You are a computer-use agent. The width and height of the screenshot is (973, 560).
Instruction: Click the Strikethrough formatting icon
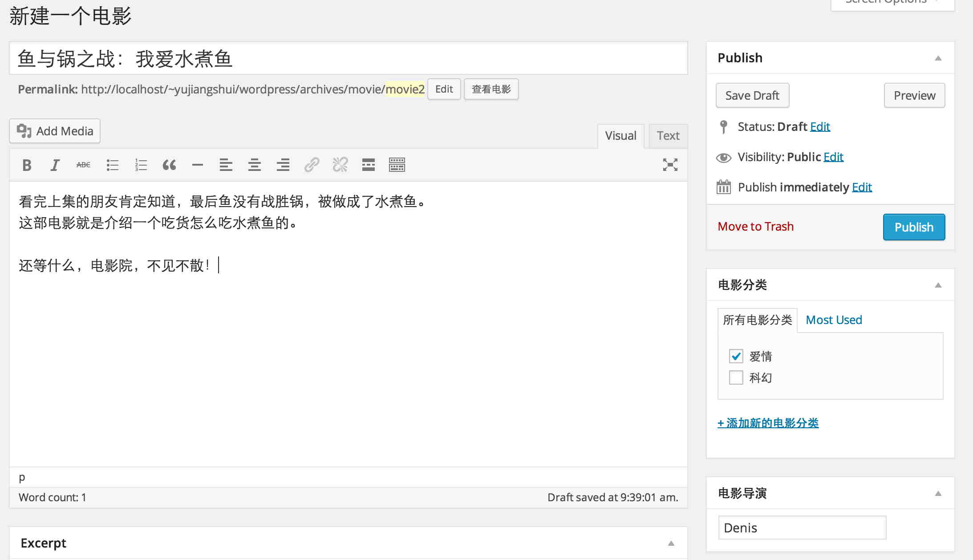[x=84, y=164]
